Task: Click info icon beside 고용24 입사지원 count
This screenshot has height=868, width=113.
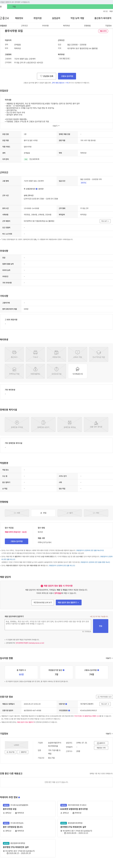Action: 98,670
